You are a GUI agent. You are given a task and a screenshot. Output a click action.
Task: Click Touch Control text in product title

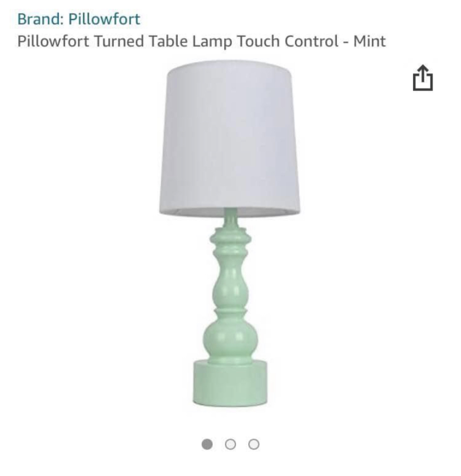(288, 41)
